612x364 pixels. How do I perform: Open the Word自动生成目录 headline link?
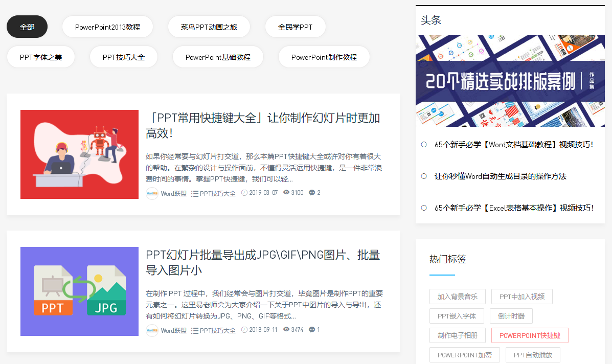[501, 176]
